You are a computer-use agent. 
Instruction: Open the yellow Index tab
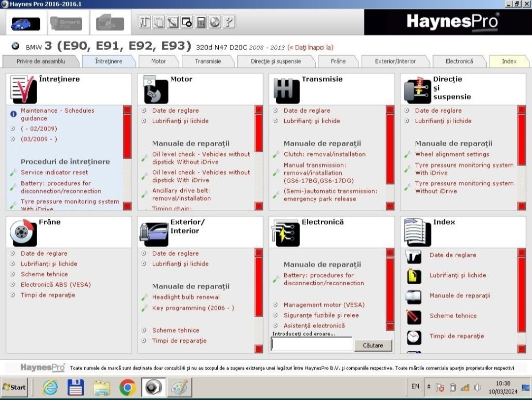click(509, 62)
